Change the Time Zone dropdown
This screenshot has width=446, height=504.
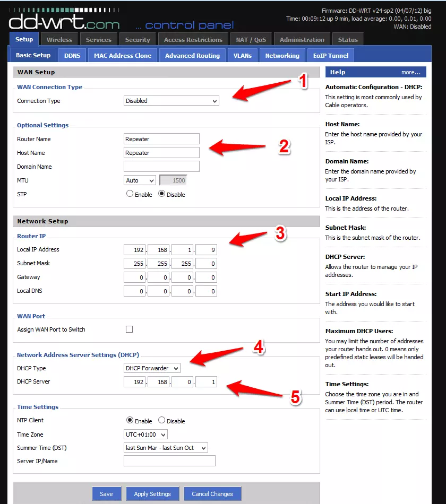[x=145, y=435]
